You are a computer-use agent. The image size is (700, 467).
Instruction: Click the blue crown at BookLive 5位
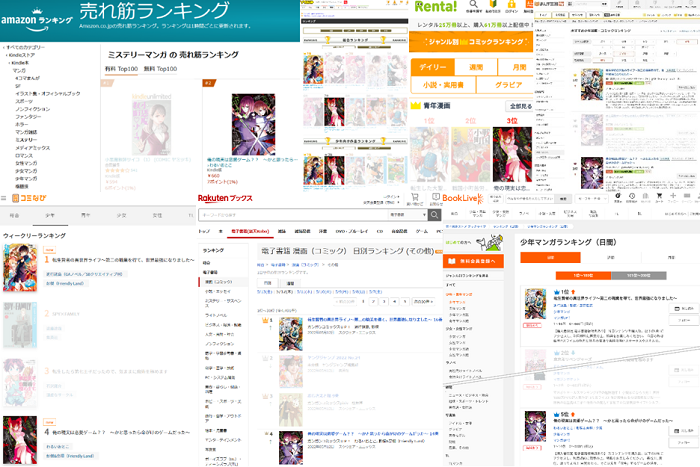[x=557, y=414]
